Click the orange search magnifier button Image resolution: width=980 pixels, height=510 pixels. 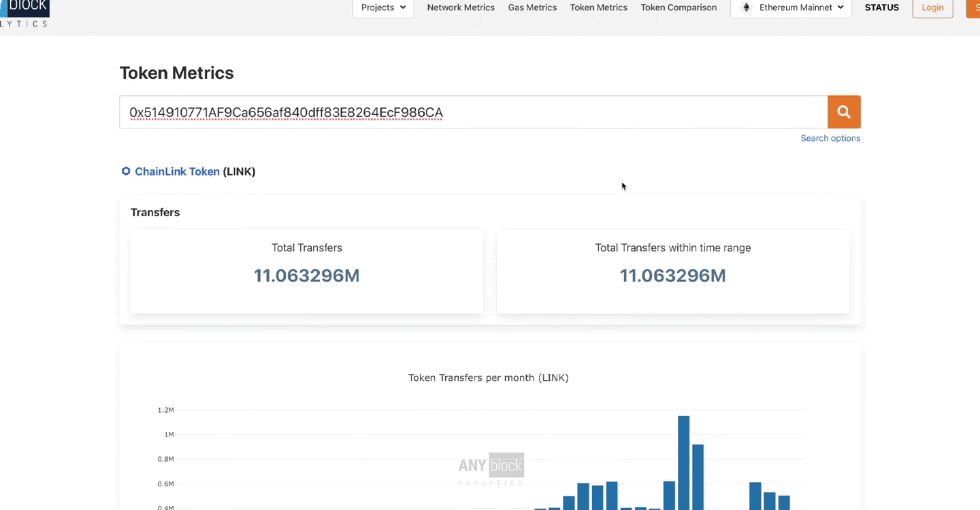click(x=844, y=112)
